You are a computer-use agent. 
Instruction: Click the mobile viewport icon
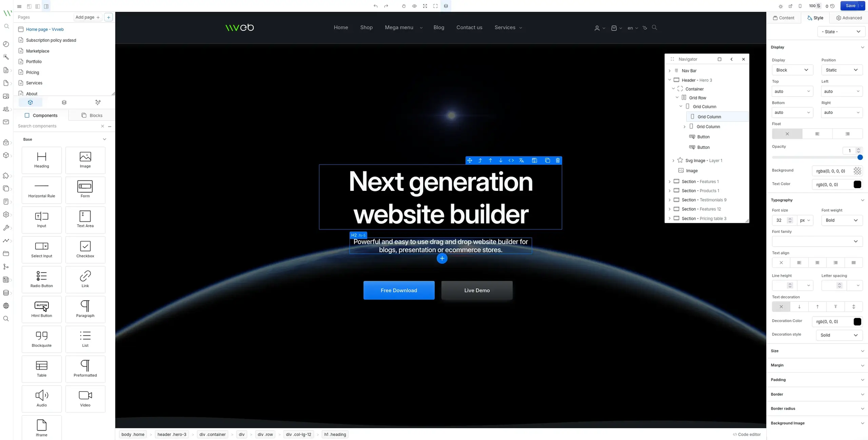(x=800, y=6)
